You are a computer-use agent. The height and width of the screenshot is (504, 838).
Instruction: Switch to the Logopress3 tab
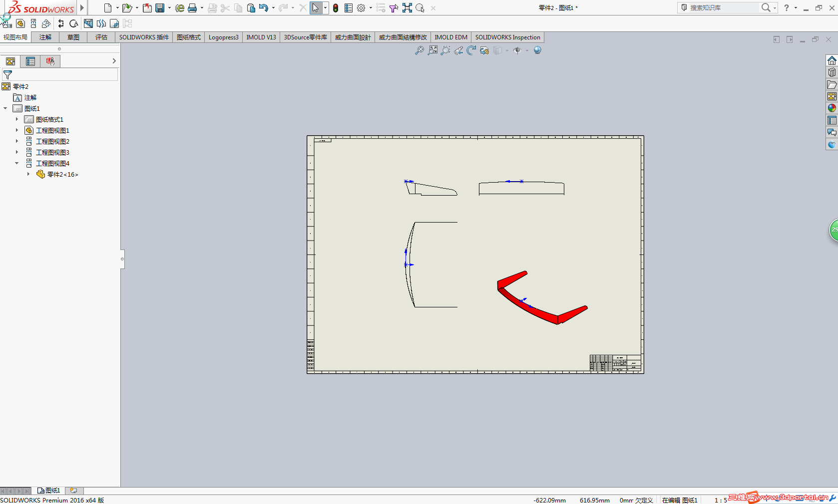[x=224, y=37]
